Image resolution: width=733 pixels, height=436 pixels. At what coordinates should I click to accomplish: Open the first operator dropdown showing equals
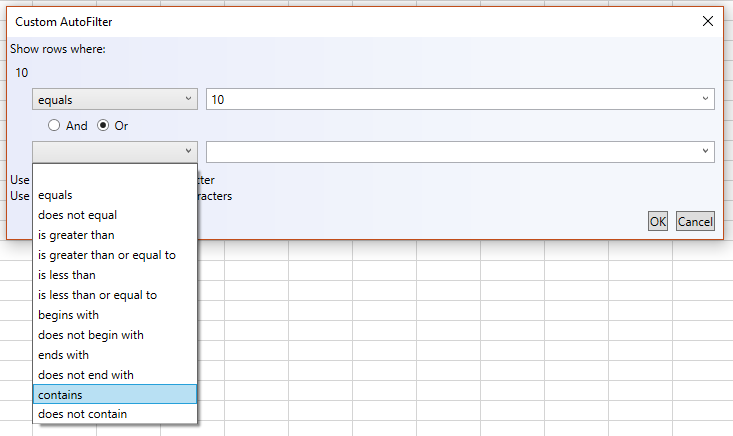click(x=115, y=99)
